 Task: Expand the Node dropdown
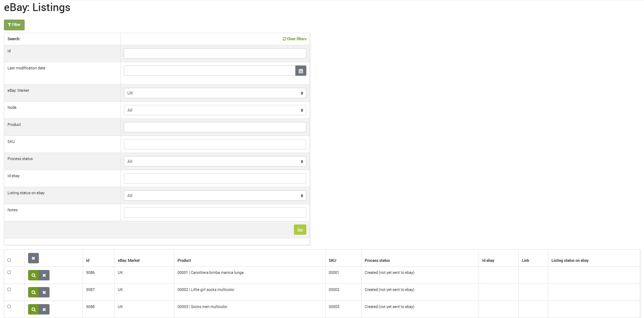point(215,110)
